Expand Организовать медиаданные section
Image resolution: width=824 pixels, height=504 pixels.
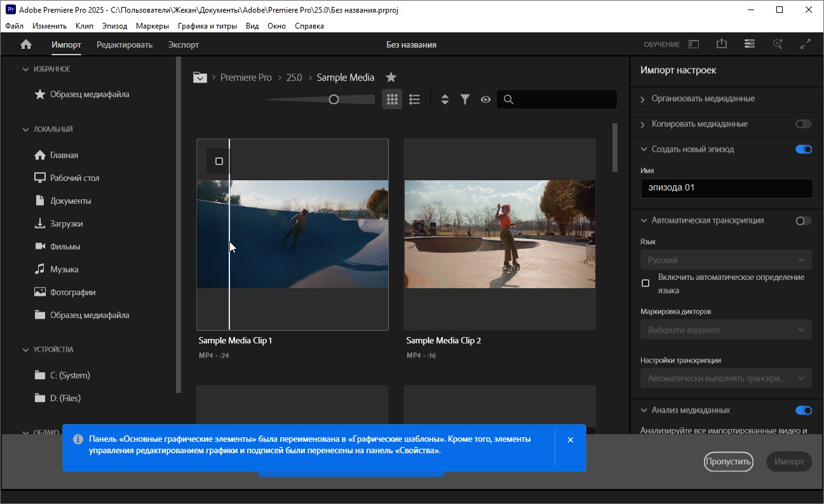[642, 99]
